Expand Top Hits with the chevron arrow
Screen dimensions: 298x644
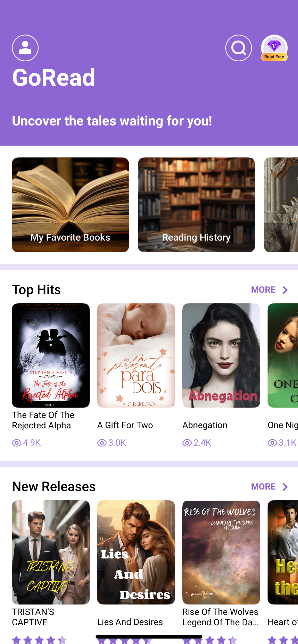(285, 290)
